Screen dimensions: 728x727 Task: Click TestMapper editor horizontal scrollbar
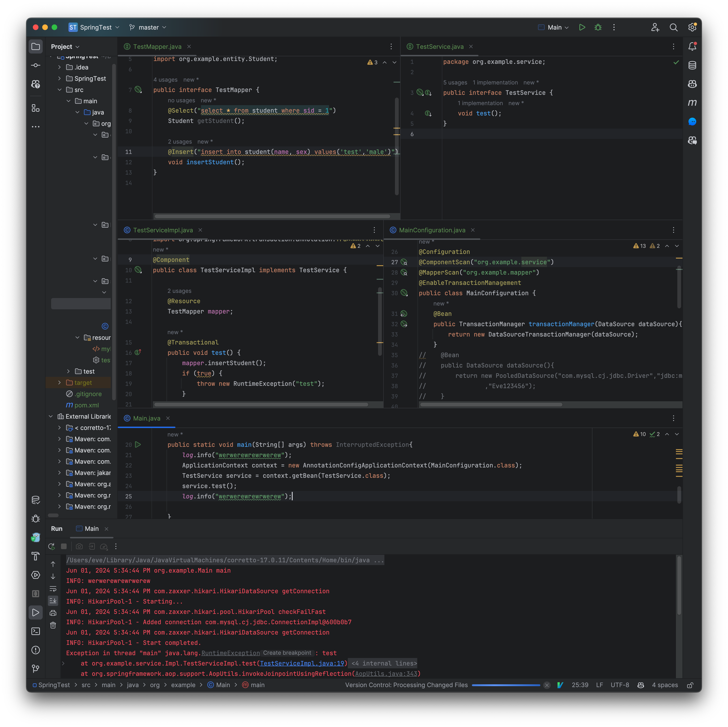[x=272, y=216]
